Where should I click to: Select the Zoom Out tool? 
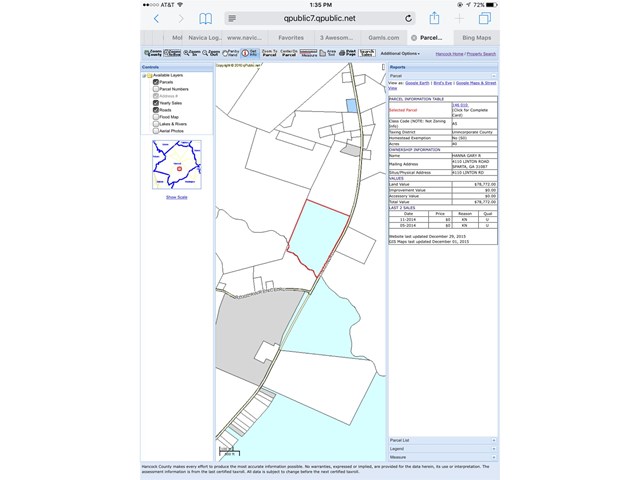tap(211, 53)
